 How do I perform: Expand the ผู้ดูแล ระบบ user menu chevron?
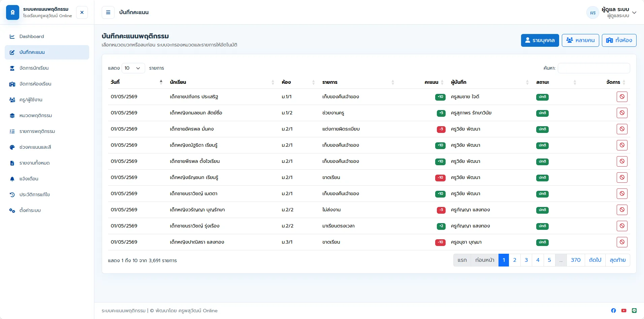coord(634,13)
